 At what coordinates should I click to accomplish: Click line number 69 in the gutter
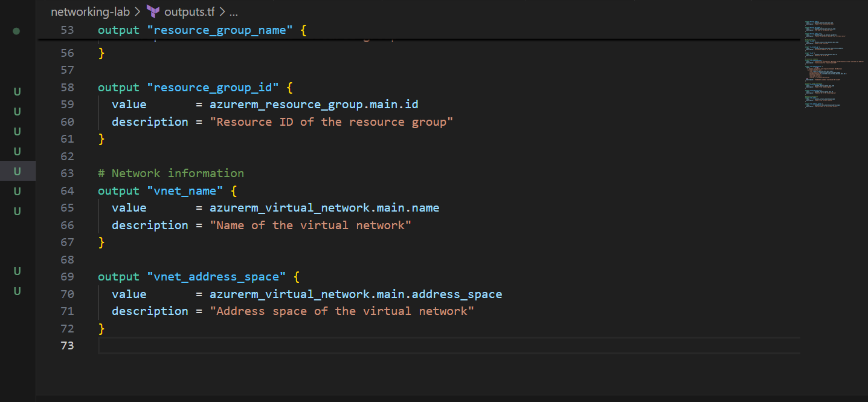[x=67, y=277]
